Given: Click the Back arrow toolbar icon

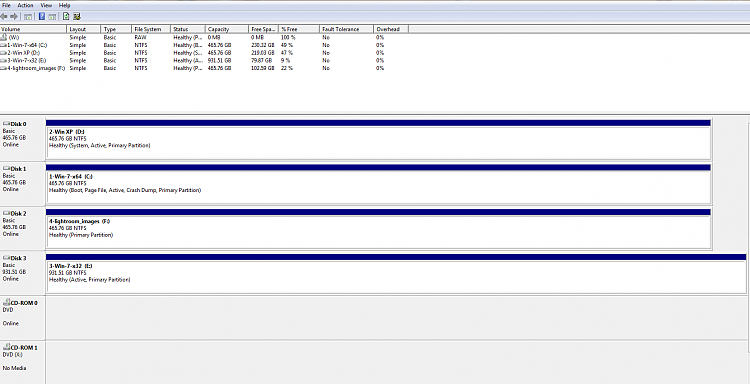Looking at the screenshot, I should (x=4, y=17).
